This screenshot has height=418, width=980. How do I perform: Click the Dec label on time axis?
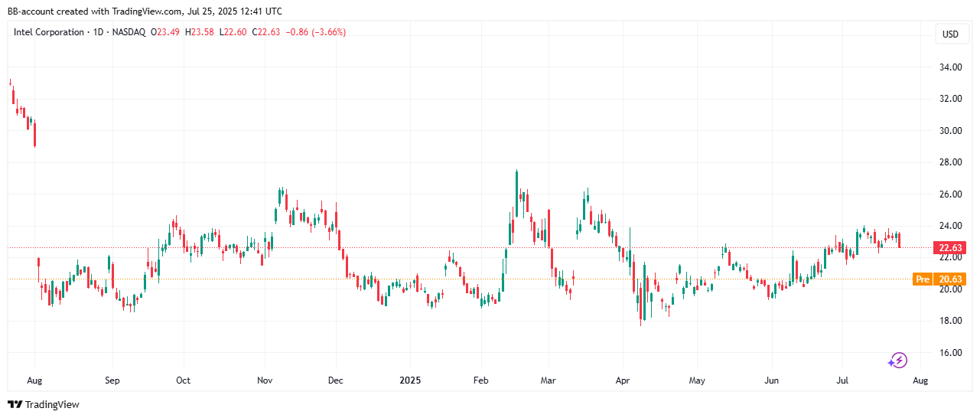(x=335, y=380)
